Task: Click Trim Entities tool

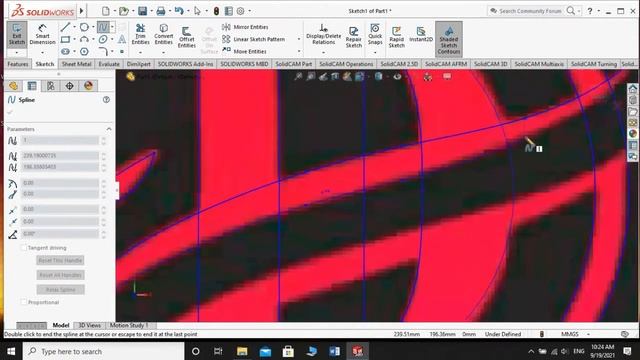Action: coord(140,34)
